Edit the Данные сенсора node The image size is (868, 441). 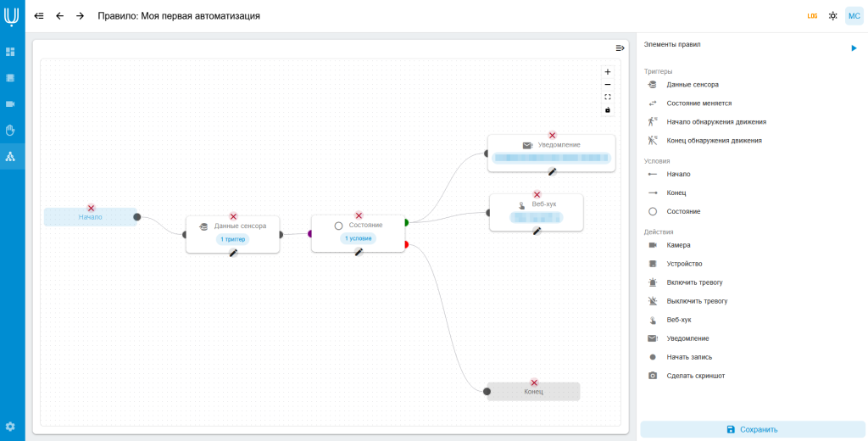233,253
